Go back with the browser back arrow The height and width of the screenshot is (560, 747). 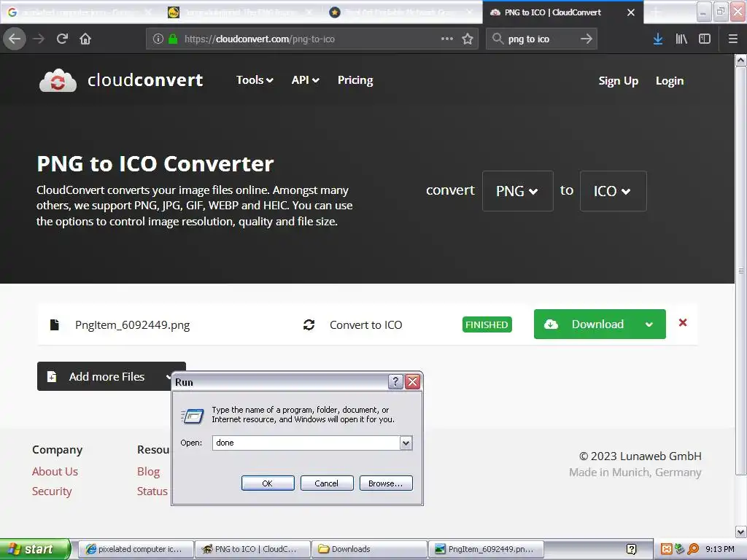[15, 39]
